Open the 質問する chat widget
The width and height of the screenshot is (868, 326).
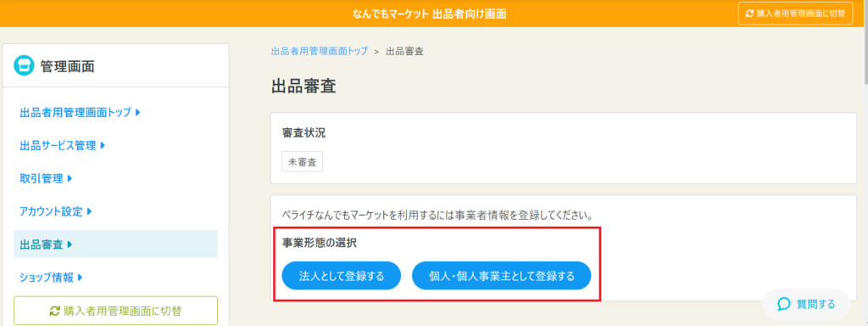(806, 304)
